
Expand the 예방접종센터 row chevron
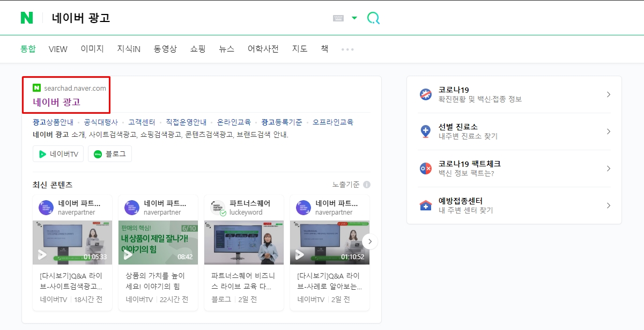pos(609,206)
